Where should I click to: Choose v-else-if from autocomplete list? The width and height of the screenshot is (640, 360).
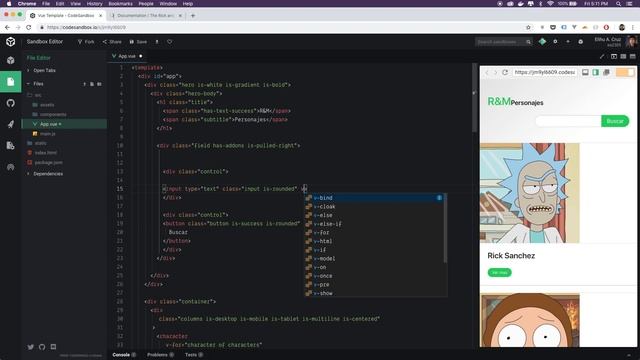tap(375, 224)
